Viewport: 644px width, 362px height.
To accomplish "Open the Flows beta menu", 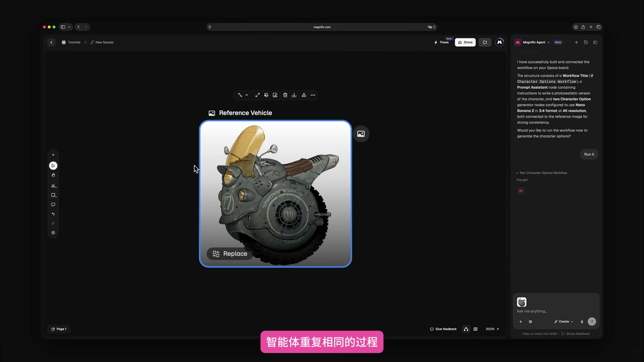I will click(x=442, y=42).
